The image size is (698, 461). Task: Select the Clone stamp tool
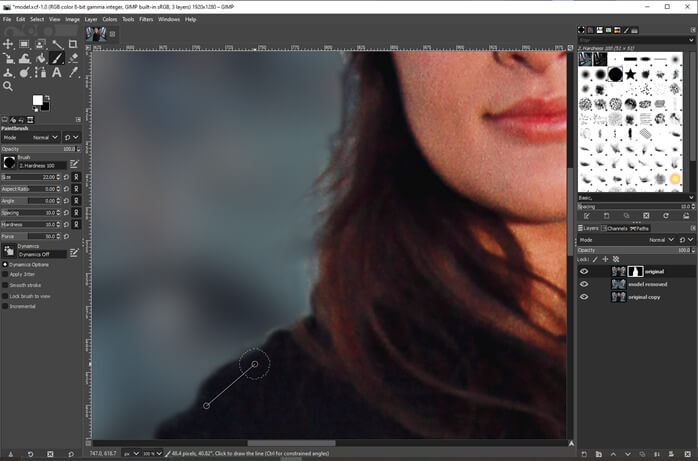pos(8,72)
